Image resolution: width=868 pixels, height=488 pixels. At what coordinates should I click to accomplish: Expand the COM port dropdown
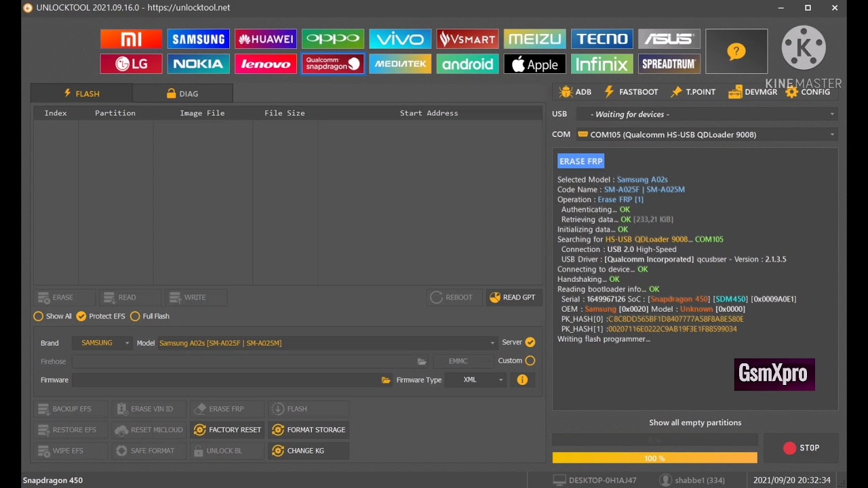(707, 135)
